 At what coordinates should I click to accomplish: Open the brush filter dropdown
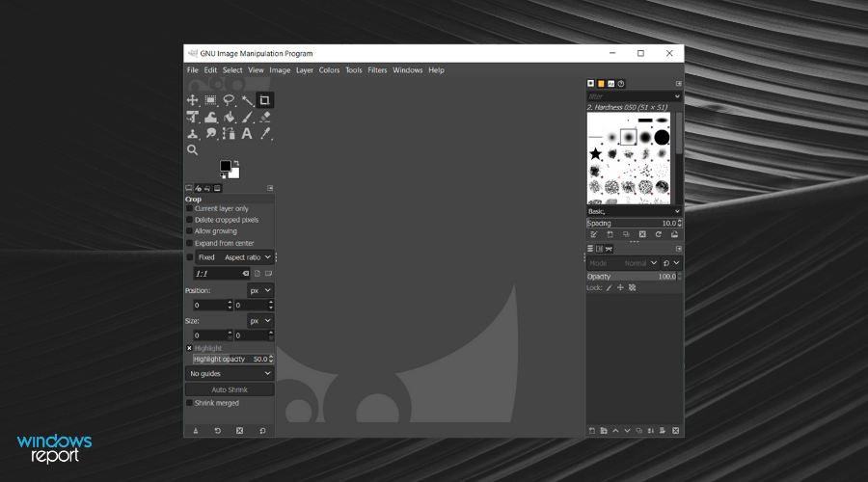(677, 96)
